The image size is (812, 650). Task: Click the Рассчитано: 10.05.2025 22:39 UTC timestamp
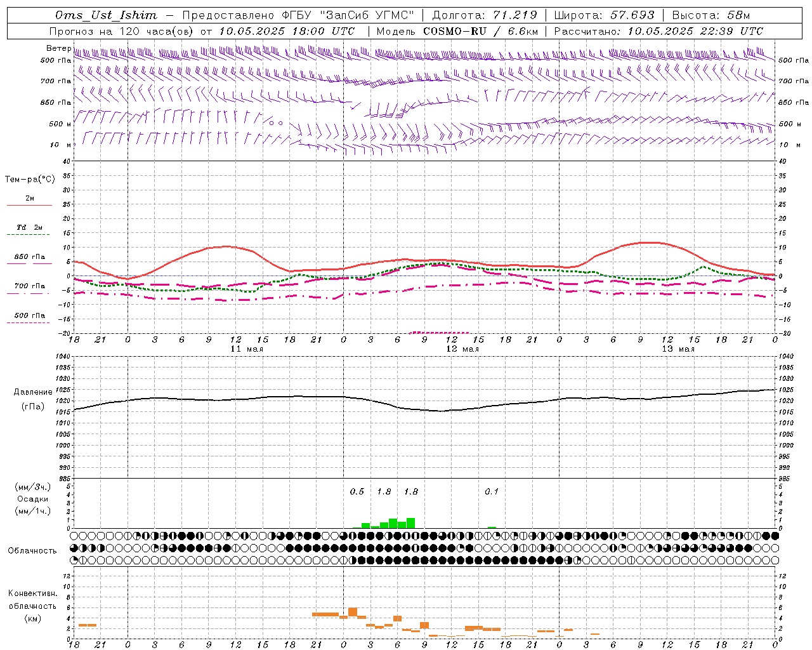[x=658, y=31]
